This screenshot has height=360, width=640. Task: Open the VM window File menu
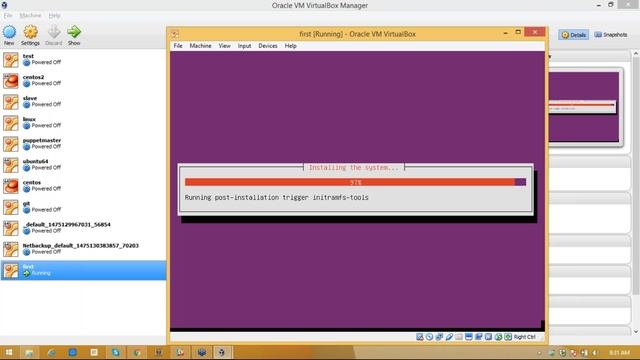click(x=178, y=46)
